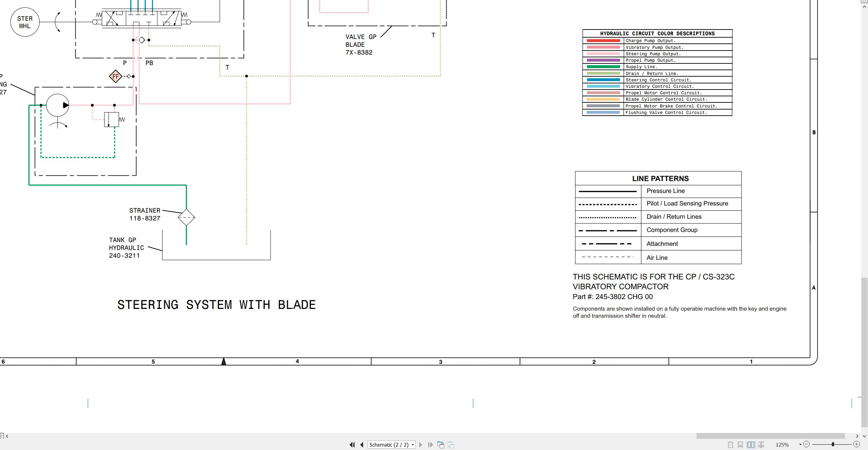Switch to single page view
This screenshot has width=868, height=450.
(x=731, y=445)
